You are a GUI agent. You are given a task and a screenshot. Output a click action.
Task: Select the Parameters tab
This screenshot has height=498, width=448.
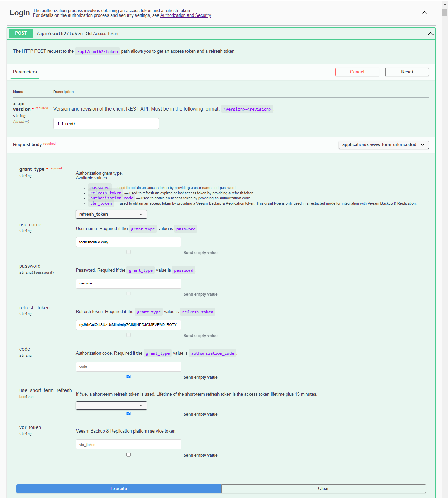(25, 72)
